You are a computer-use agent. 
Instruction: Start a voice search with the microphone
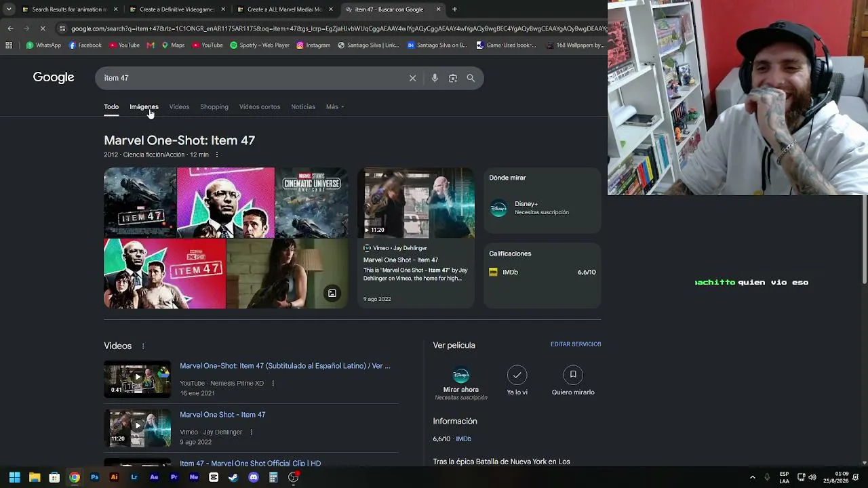coord(435,78)
